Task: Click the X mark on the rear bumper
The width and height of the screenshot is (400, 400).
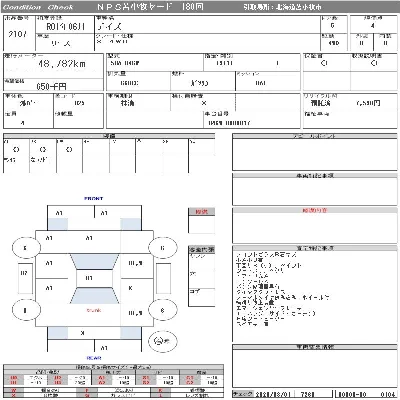Action: click(x=82, y=333)
